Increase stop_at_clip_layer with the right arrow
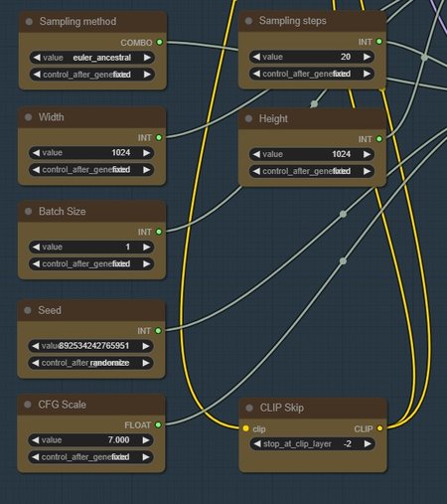Image resolution: width=447 pixels, height=504 pixels. 368,443
